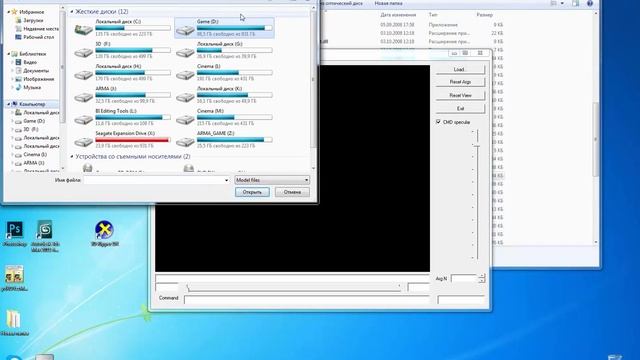Toggle the CMD specular checkbox

[x=438, y=122]
